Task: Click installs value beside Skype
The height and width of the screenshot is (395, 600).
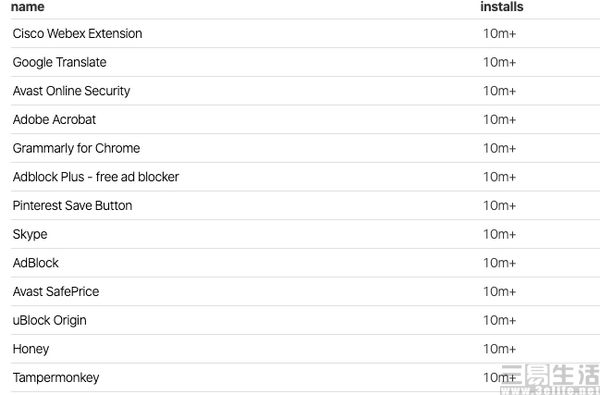Action: tap(499, 234)
